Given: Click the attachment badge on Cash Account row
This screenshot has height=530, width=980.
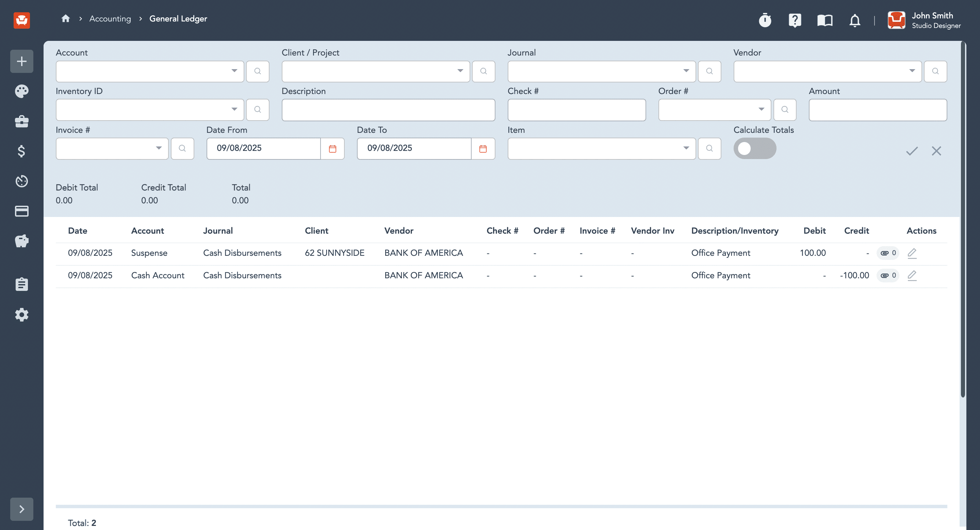Looking at the screenshot, I should (x=888, y=275).
